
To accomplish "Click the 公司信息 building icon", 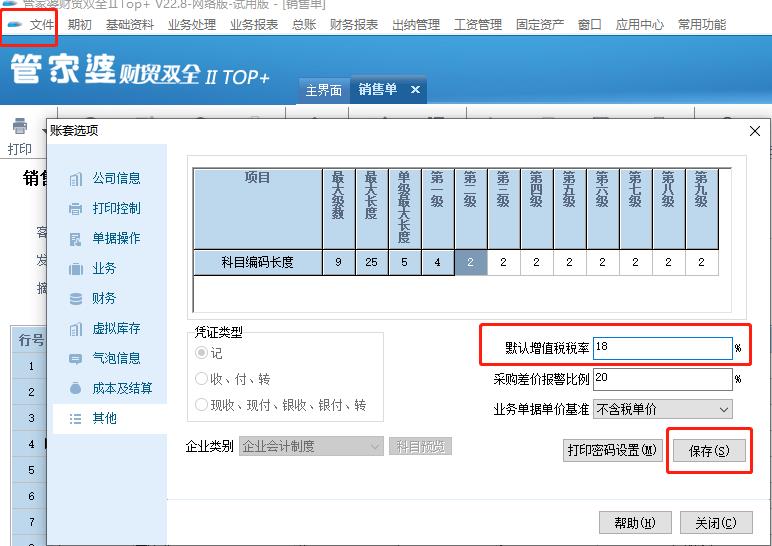I will (75, 179).
